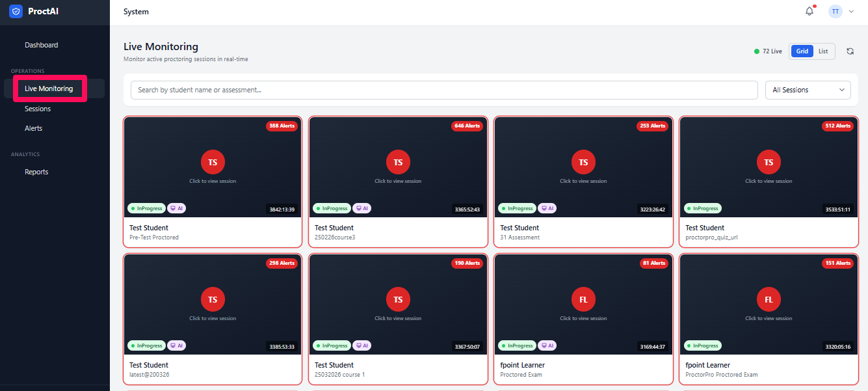The image size is (868, 391).
Task: Open Reports under Analytics
Action: (36, 172)
